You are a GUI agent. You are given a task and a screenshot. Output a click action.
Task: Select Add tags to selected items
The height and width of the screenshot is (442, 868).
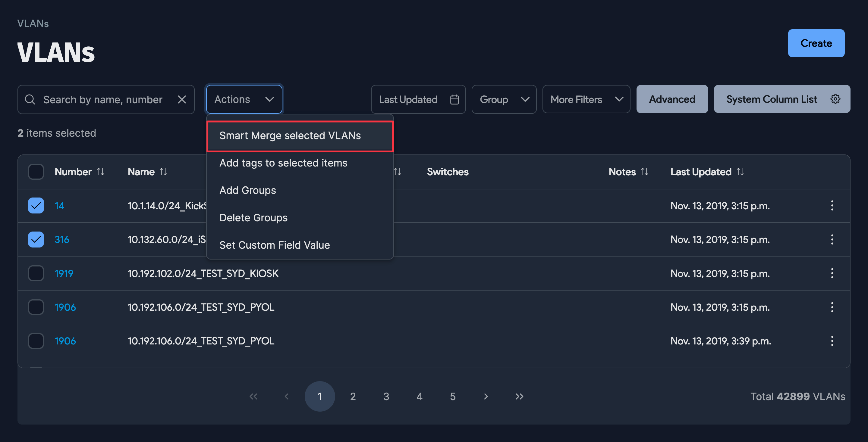[283, 163]
